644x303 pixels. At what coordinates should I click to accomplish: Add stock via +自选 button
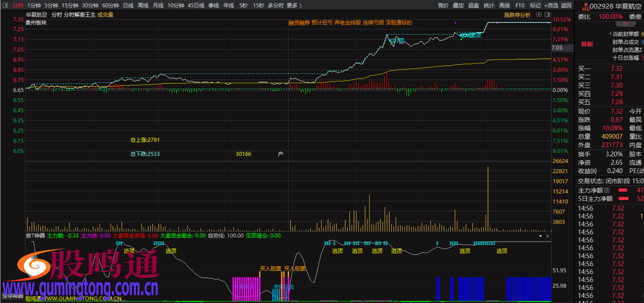point(551,5)
